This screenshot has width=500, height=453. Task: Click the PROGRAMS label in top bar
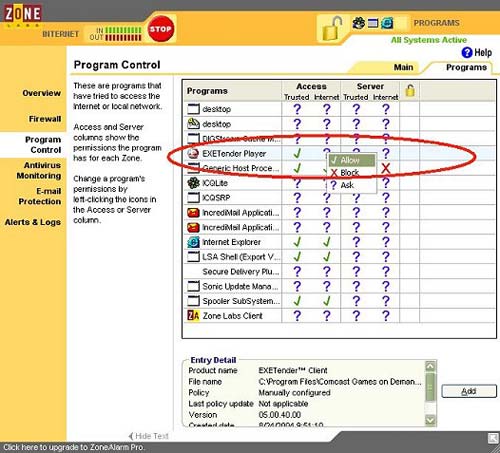pos(436,23)
